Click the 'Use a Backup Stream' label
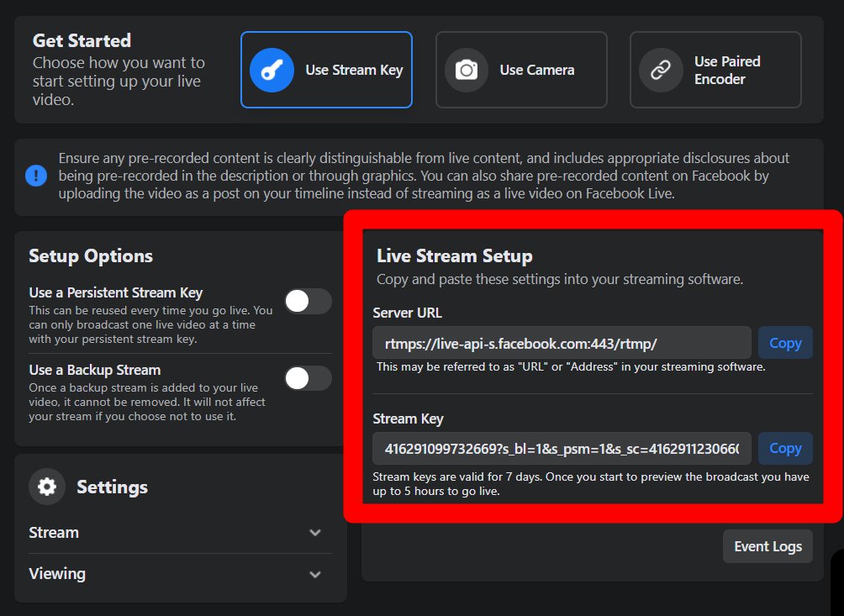The width and height of the screenshot is (844, 616). click(95, 370)
